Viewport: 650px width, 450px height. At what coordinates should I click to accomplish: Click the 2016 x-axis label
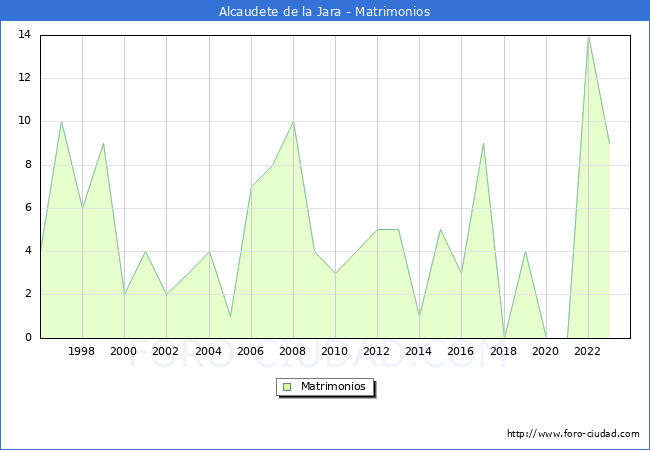tap(461, 351)
